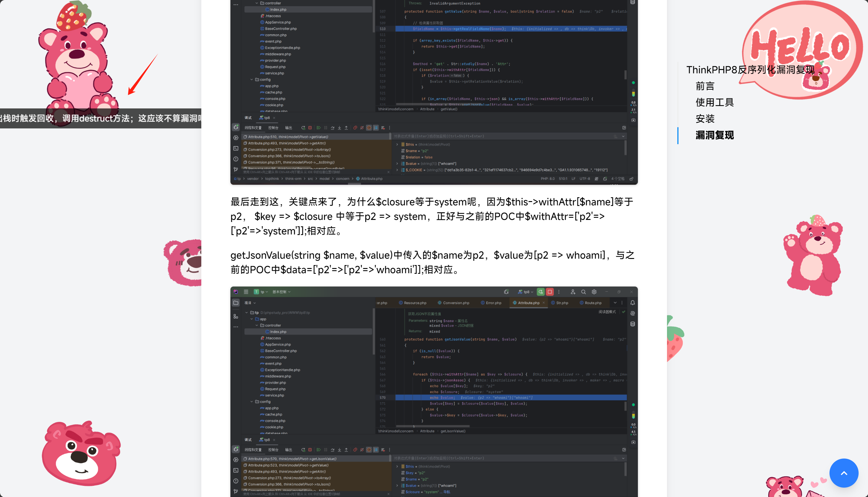Jump to 前言 in the table of contents
This screenshot has width=868, height=497.
coord(705,86)
